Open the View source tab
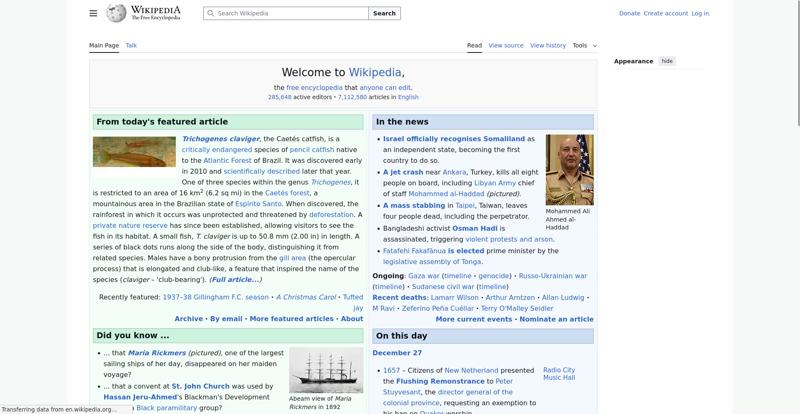Screen dimensions: 800x414 (506, 45)
